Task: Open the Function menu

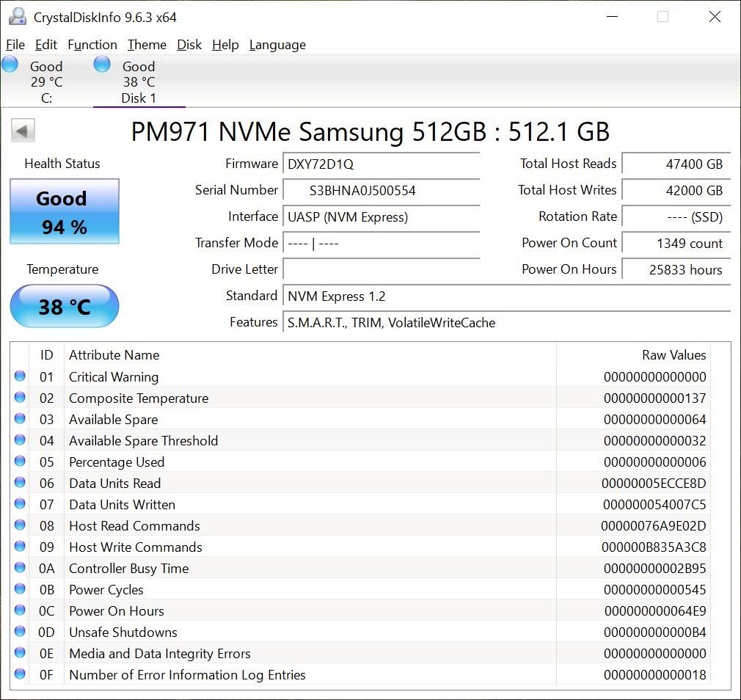Action: [92, 45]
